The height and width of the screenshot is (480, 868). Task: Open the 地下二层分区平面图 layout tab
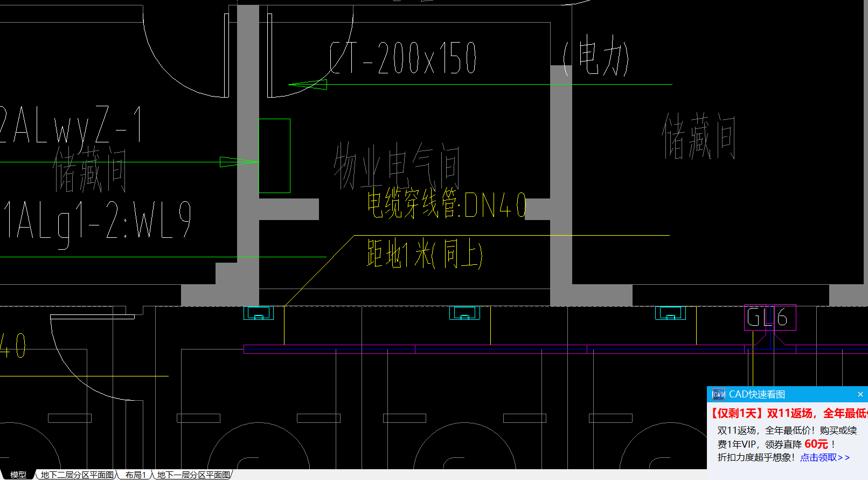point(78,475)
